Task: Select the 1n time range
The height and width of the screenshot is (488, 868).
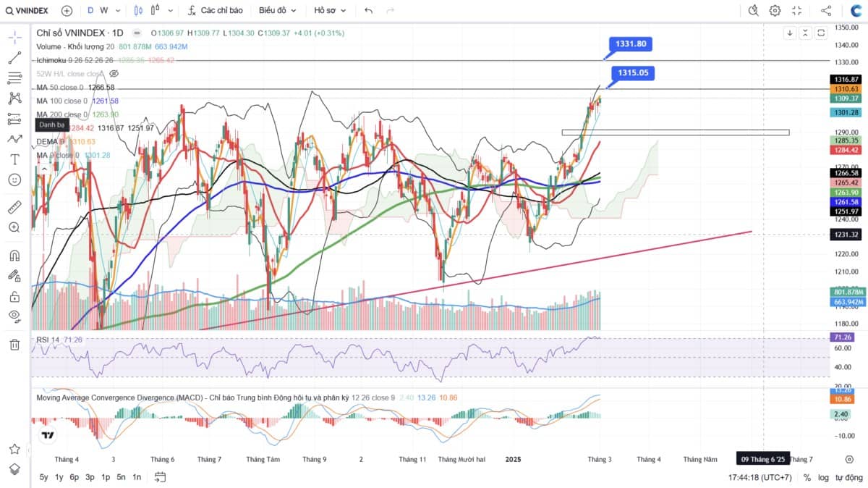Action: coord(137,477)
